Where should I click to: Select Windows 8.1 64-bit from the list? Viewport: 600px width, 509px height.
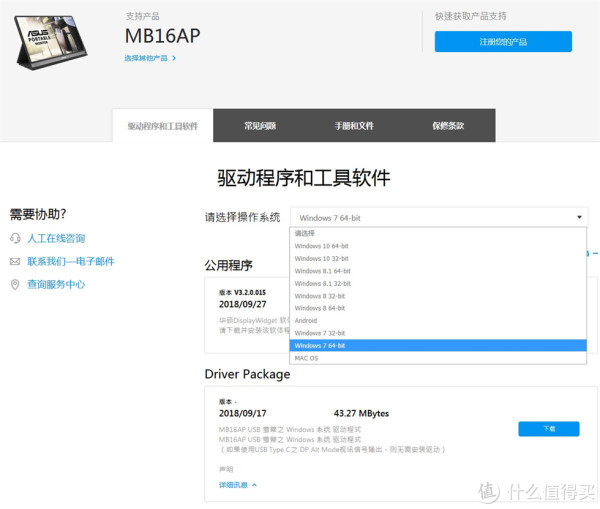438,271
